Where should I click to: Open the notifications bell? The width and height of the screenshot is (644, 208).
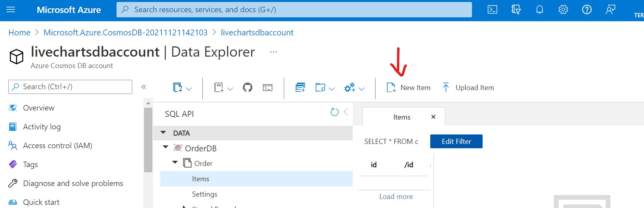point(540,9)
